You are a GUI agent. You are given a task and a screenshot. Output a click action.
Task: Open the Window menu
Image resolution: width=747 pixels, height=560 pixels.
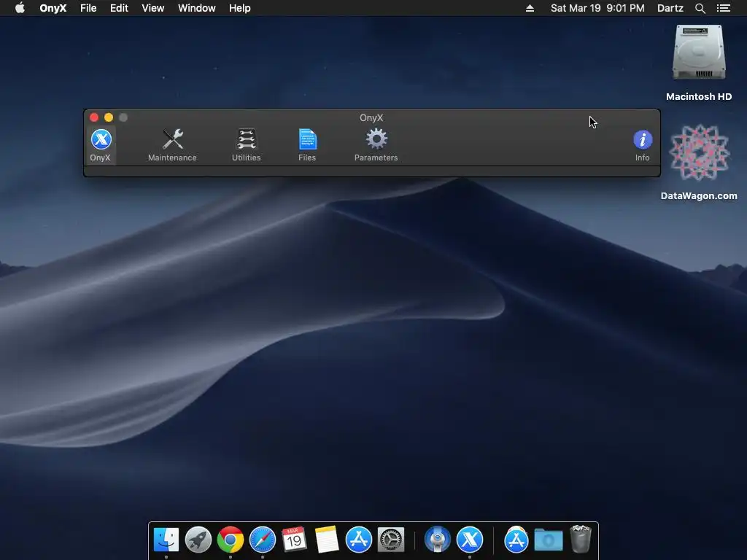click(x=197, y=8)
